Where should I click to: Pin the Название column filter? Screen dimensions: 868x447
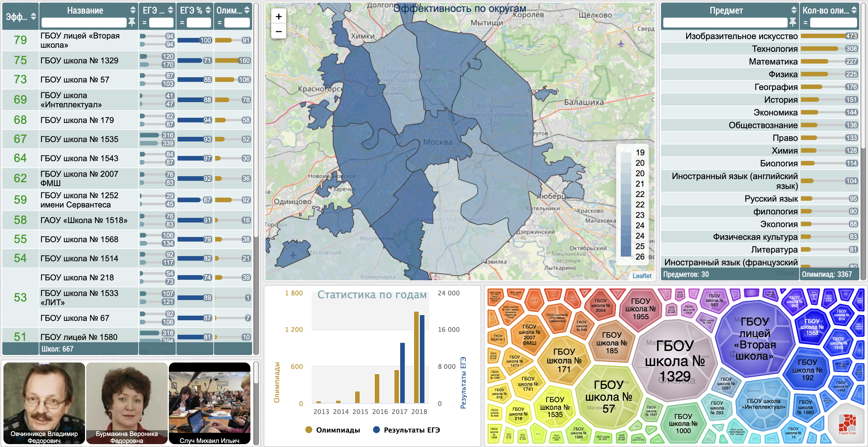click(x=132, y=23)
